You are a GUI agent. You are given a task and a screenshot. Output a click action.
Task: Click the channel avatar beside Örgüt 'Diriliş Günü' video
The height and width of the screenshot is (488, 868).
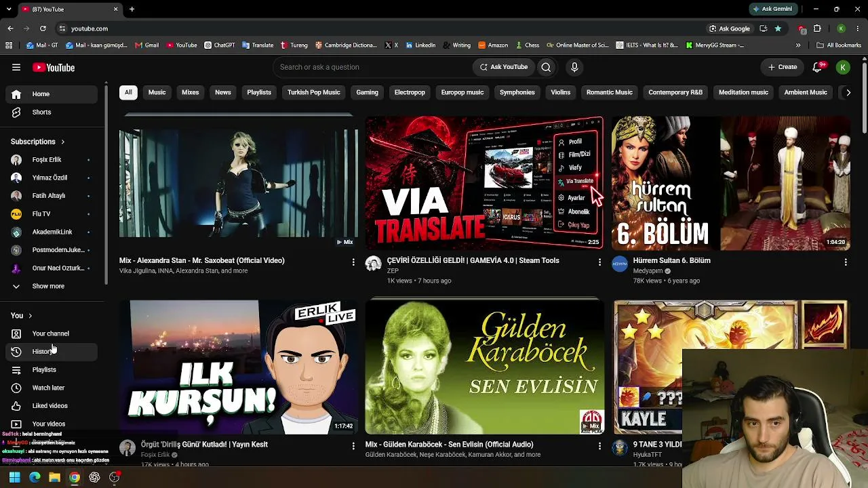[127, 447]
